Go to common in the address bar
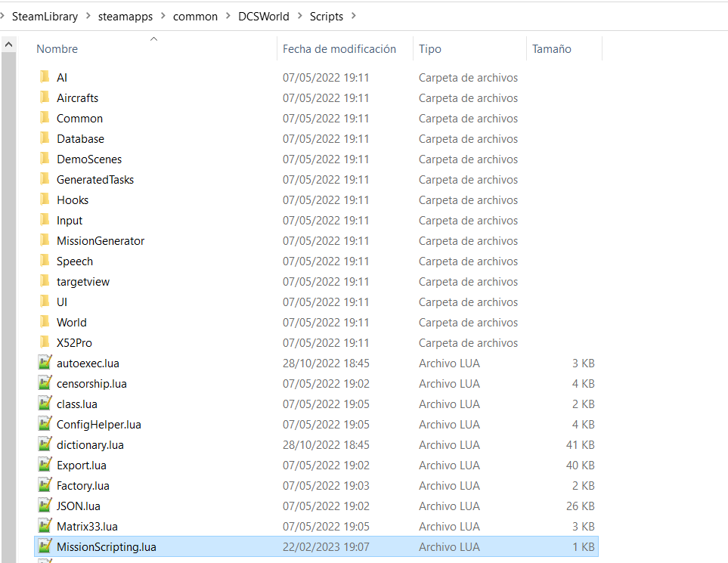728x563 pixels. point(195,16)
